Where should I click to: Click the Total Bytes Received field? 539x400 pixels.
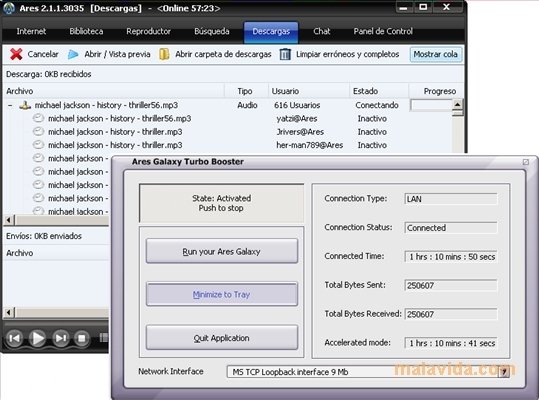coord(451,314)
